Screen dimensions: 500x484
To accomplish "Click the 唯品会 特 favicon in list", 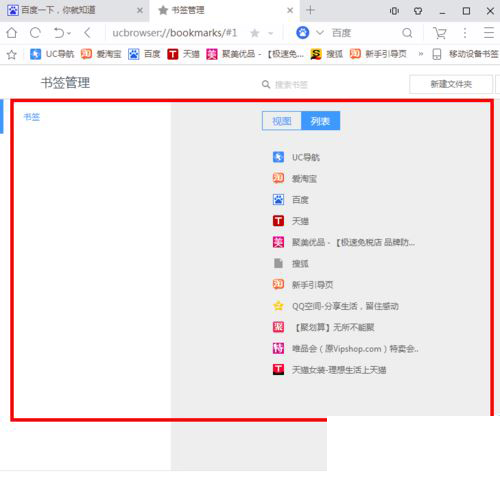I will pos(278,349).
